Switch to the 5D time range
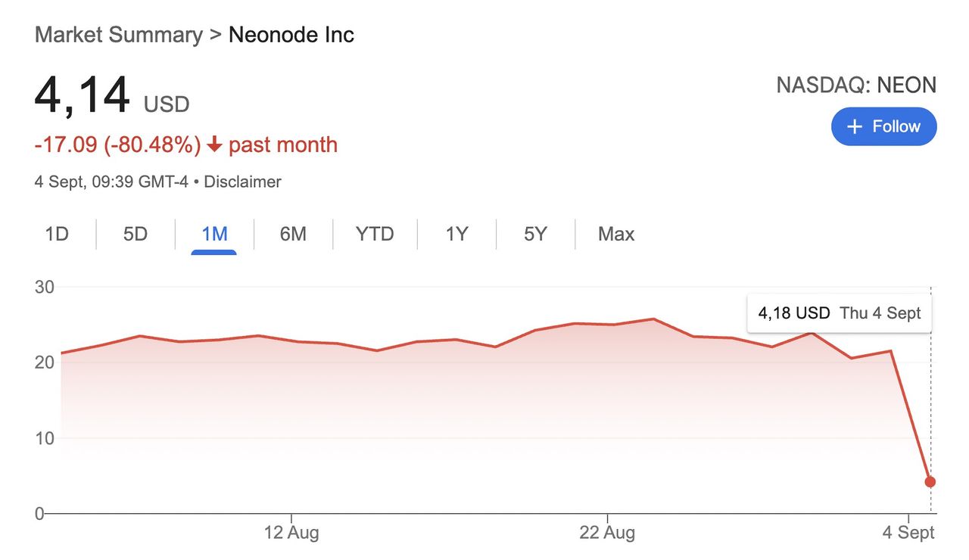The height and width of the screenshot is (560, 969). pyautogui.click(x=136, y=234)
